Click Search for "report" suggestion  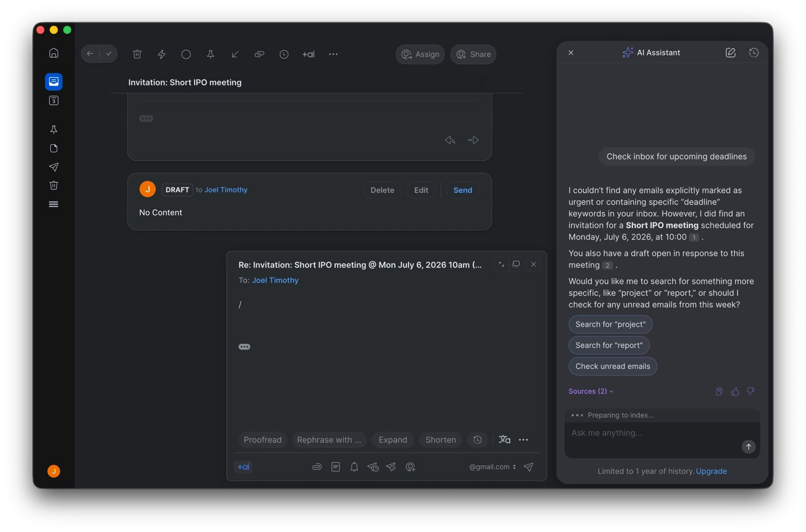[x=609, y=346]
